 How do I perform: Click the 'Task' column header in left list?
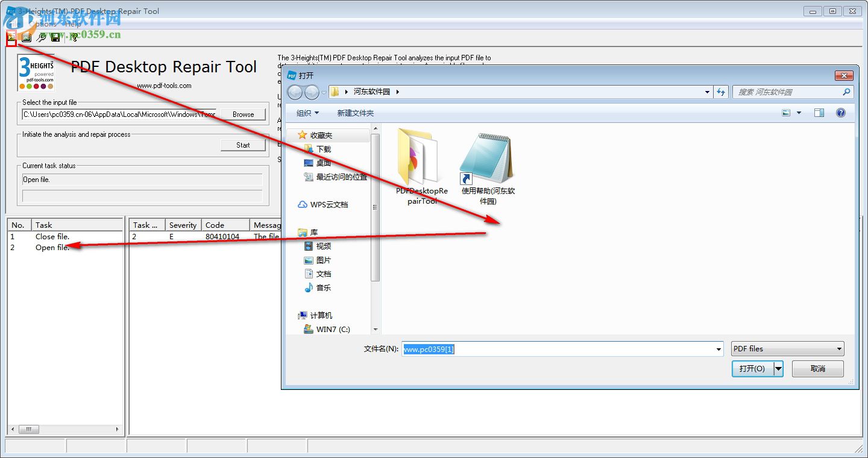click(x=77, y=225)
